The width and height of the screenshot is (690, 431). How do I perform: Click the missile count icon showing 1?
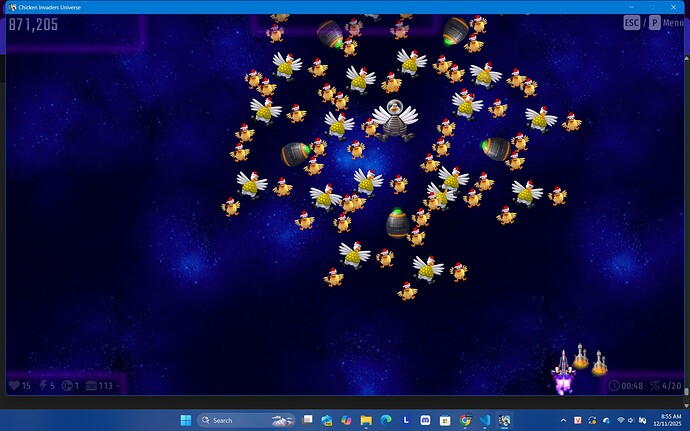click(x=67, y=386)
